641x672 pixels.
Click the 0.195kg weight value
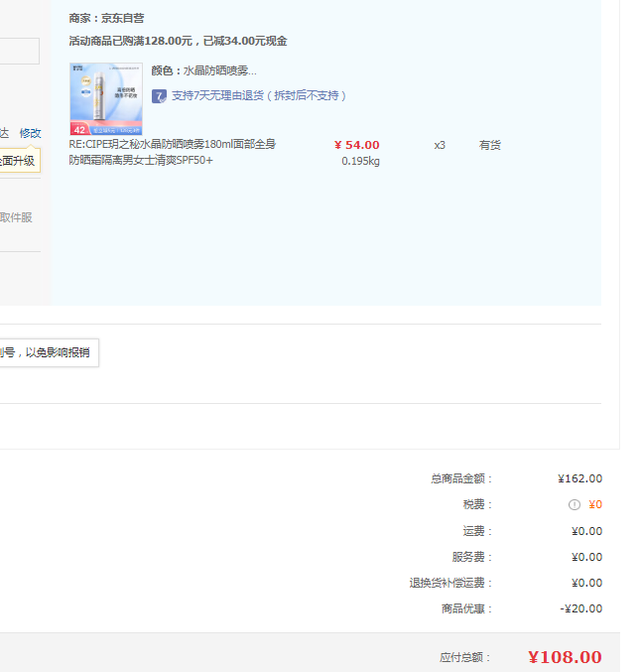click(360, 161)
